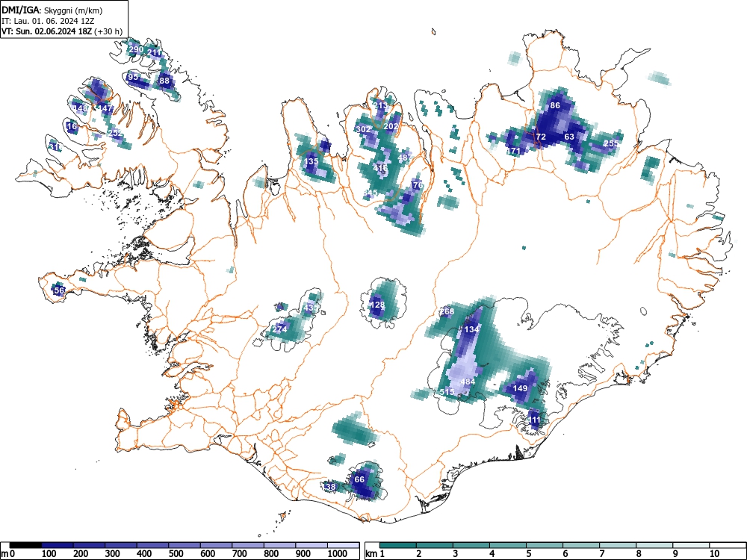Viewport: 747px width, 560px height.
Task: Click the map label 72
Action: click(x=541, y=137)
